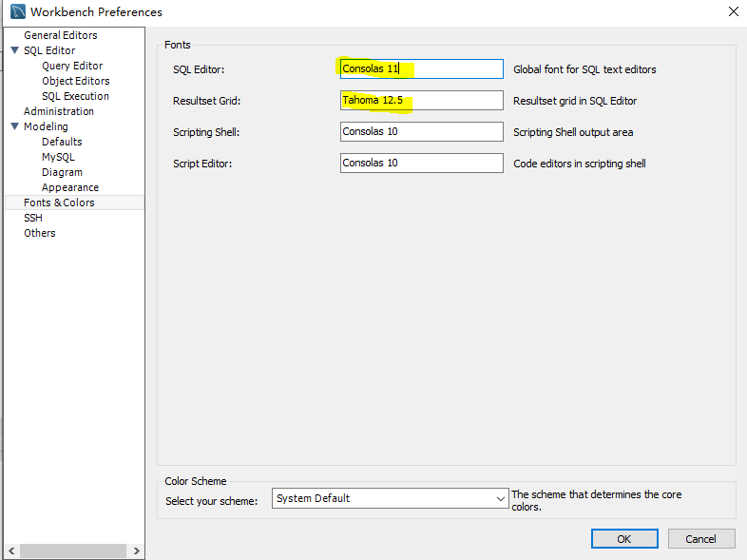
Task: Click the 'SQL Editor:' field label
Action: [x=199, y=69]
